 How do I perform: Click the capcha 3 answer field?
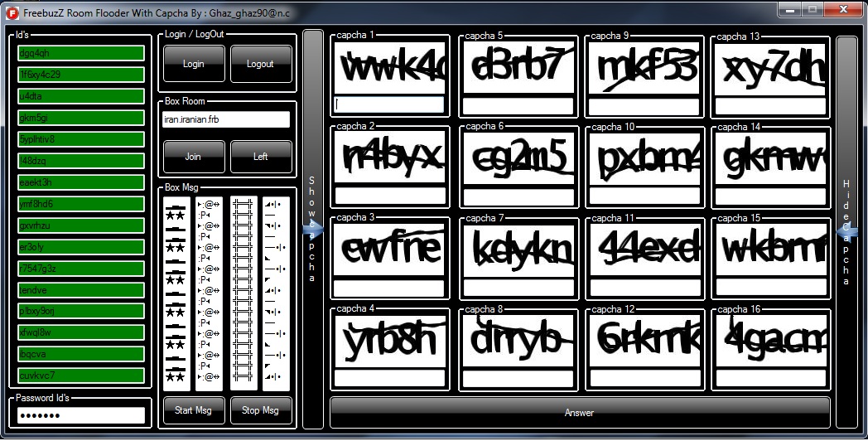(x=390, y=287)
